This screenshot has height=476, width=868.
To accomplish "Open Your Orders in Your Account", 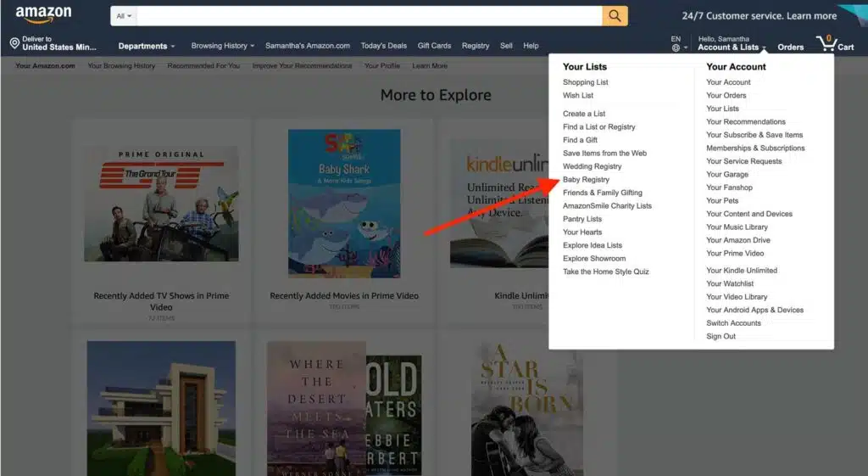I will click(726, 95).
